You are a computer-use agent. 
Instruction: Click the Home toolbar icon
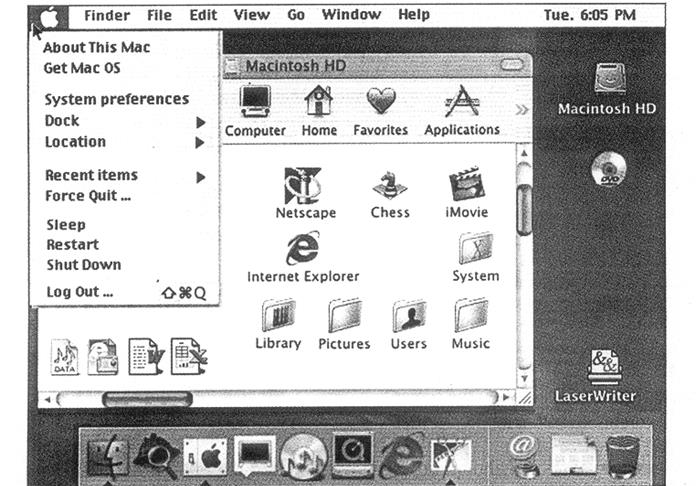(x=319, y=101)
